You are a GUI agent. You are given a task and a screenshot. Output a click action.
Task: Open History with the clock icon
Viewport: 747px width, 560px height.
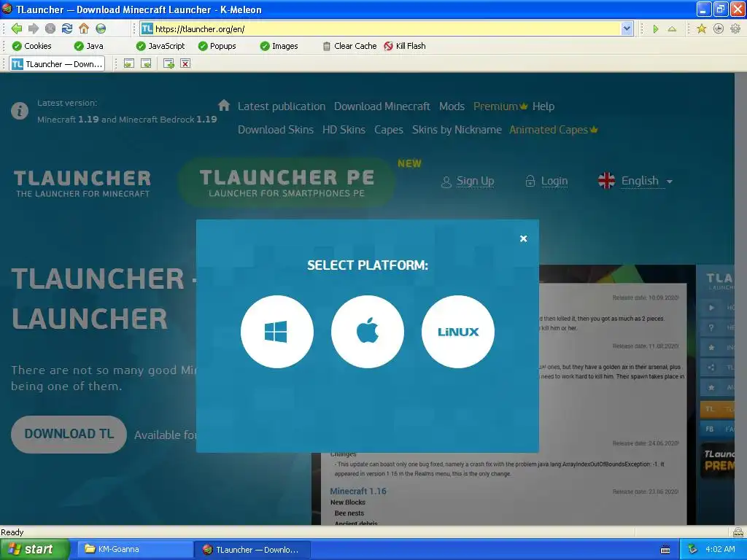point(719,28)
